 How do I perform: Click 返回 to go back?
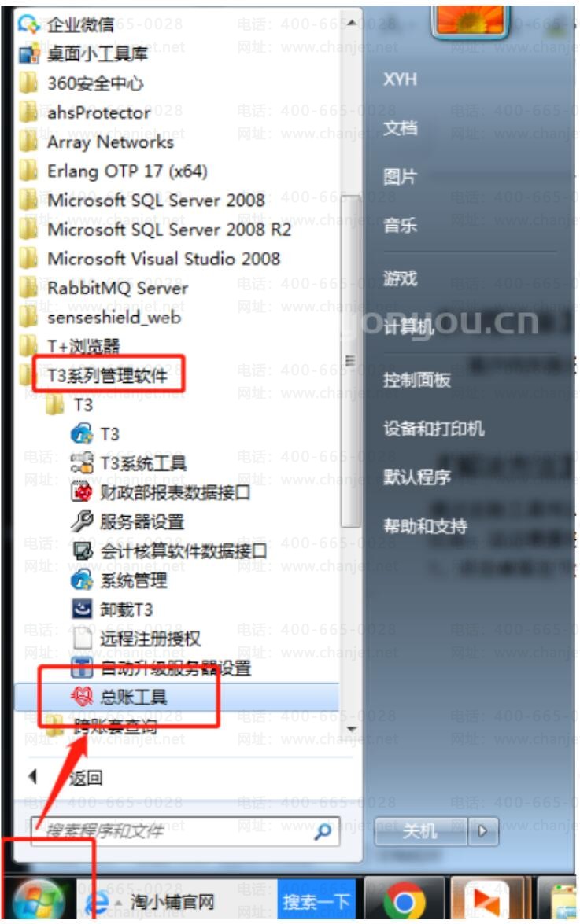(x=86, y=778)
